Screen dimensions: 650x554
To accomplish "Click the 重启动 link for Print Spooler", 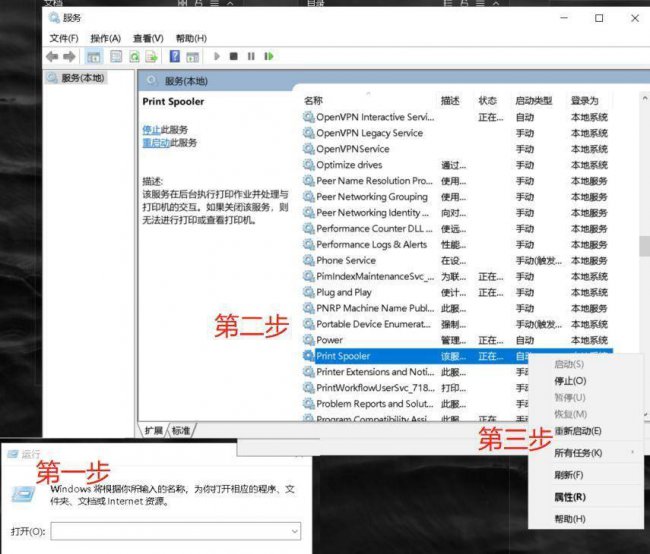I will click(x=156, y=143).
